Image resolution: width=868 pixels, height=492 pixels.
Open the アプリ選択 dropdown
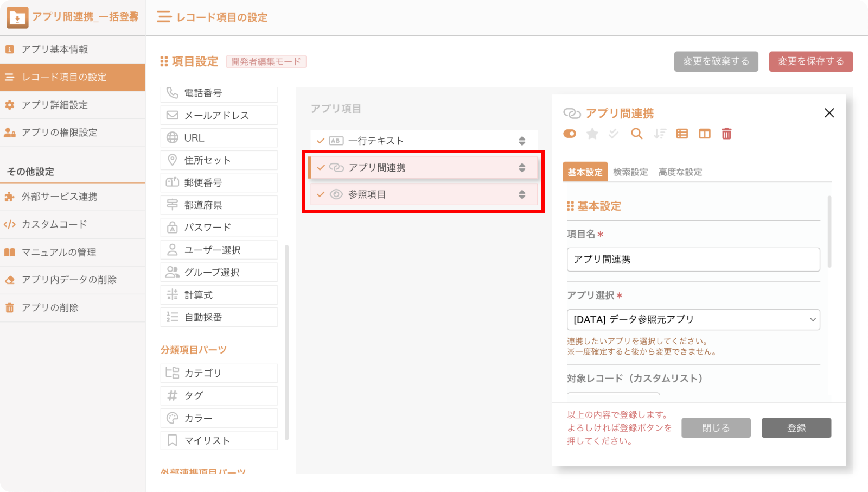pos(693,319)
